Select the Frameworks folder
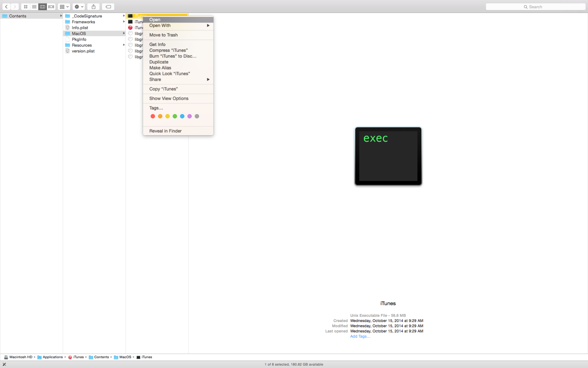588x368 pixels. 94,22
